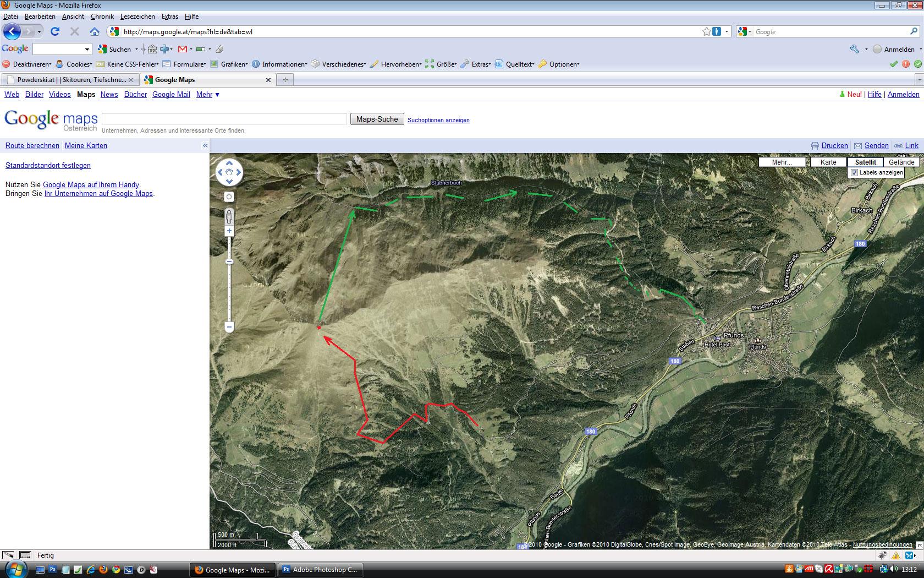The image size is (924, 578).
Task: Expand the Grafiken toolbar dropdown
Action: pos(229,64)
